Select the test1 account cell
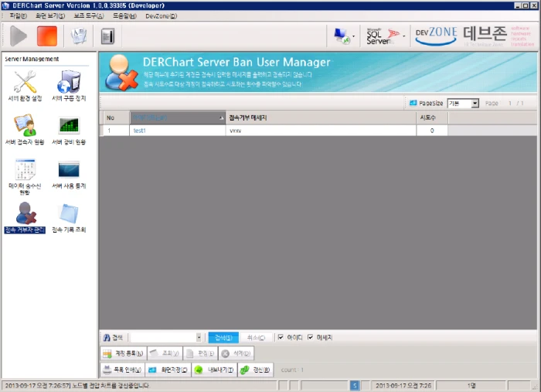541x392 pixels. pos(178,131)
